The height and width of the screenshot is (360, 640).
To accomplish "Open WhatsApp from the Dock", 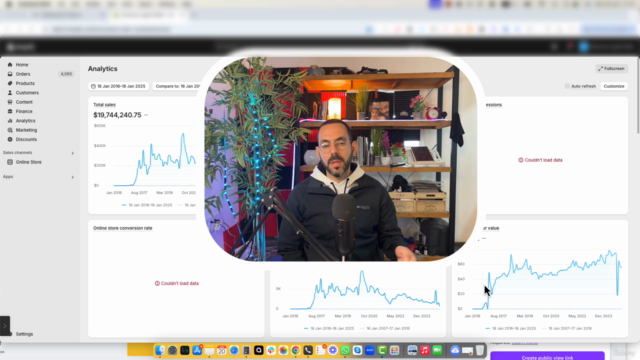I will coord(345,350).
